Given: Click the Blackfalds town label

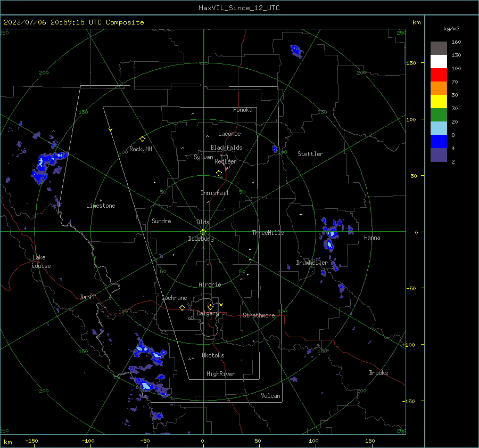Looking at the screenshot, I should (x=226, y=148).
